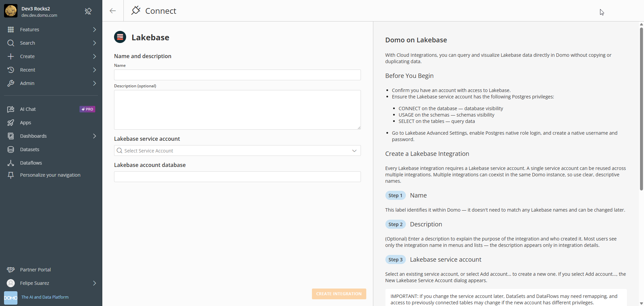The image size is (644, 306).
Task: Click the Dev3 Rocks2 avatar image
Action: click(x=11, y=11)
